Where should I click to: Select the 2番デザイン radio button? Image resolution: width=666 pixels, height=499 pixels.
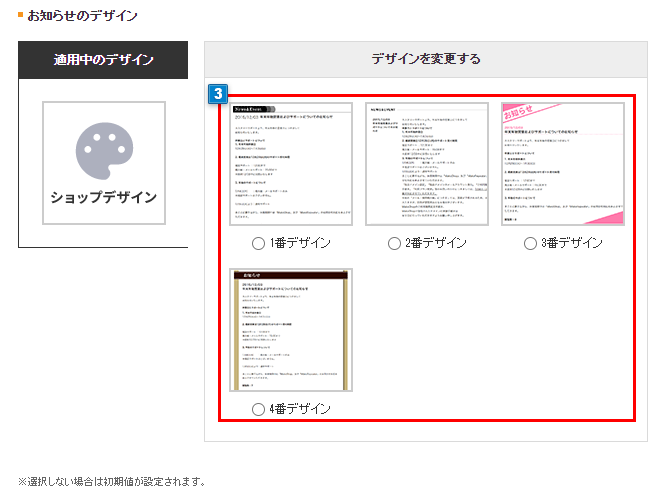click(x=394, y=243)
